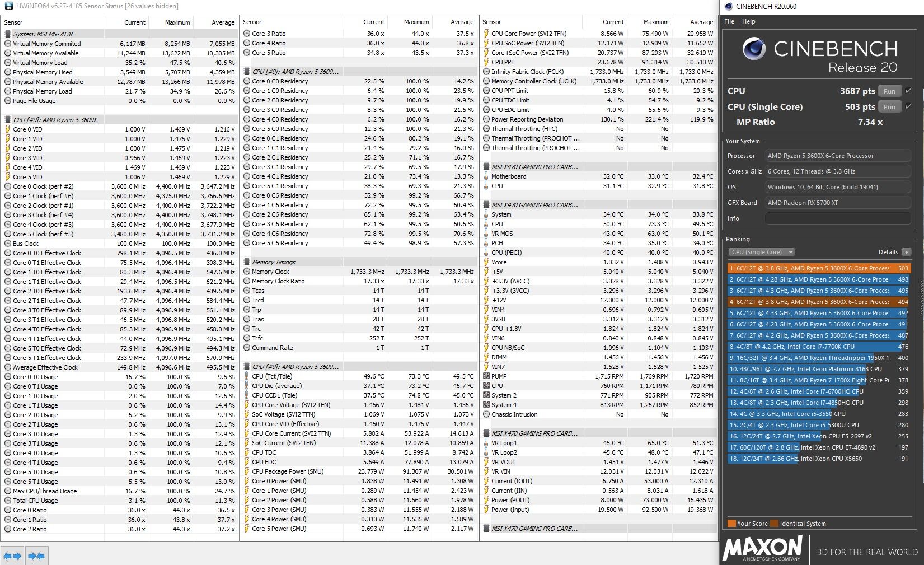Select ranking entry Intel Xeon Platinum 8168 CPU
Image resolution: width=924 pixels, height=565 pixels.
(819, 369)
